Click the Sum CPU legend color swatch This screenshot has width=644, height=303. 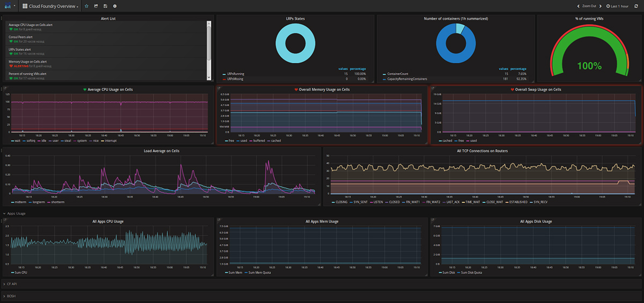point(12,272)
